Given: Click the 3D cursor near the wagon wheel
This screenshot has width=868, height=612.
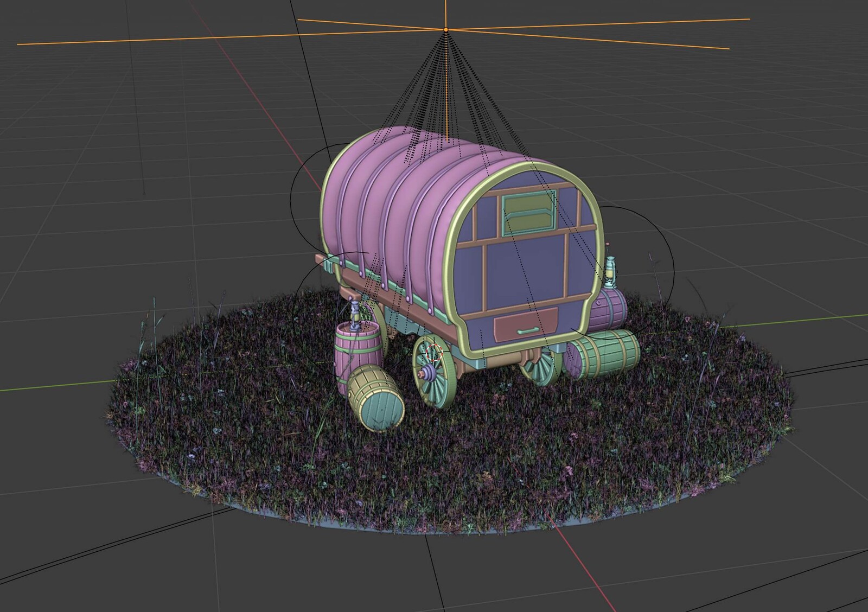Looking at the screenshot, I should pos(434,352).
